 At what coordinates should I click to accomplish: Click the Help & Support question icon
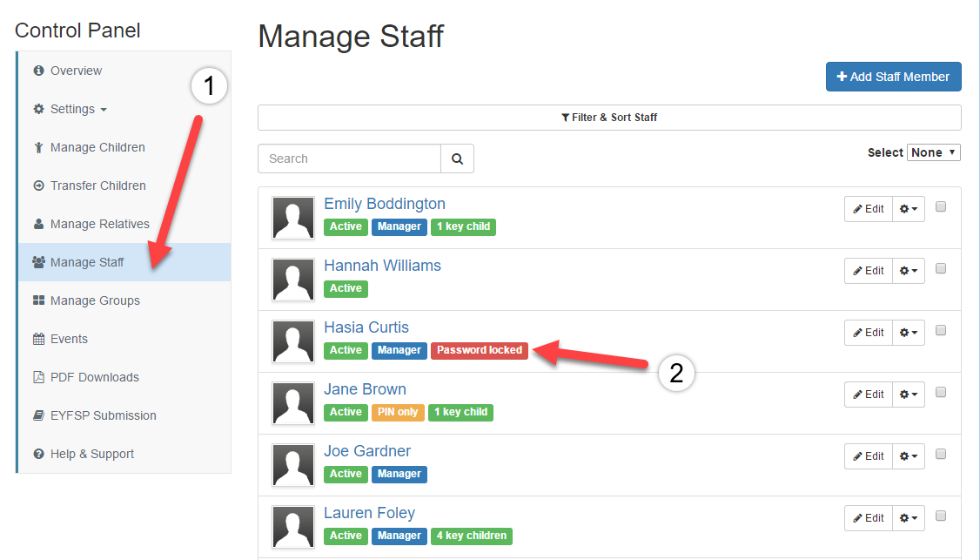pos(39,454)
